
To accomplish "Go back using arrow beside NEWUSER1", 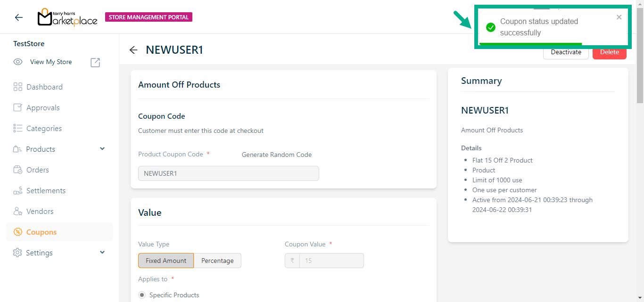I will point(133,50).
